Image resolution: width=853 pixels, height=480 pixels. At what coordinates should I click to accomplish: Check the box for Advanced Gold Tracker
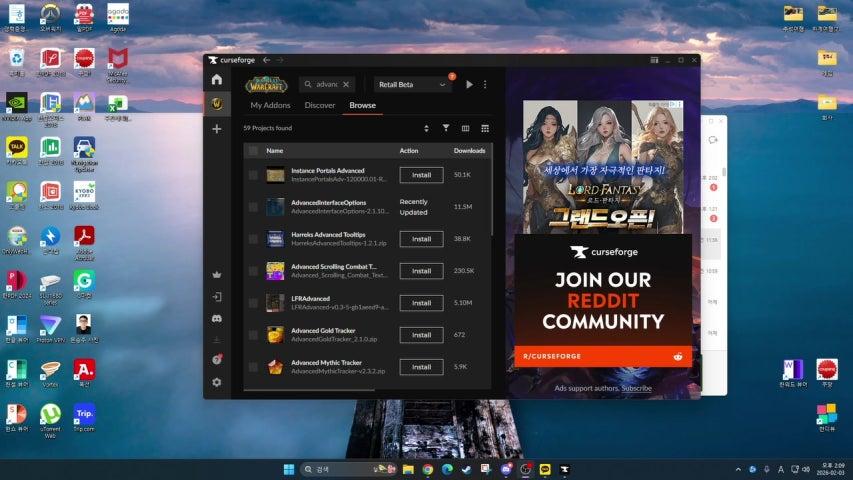[253, 335]
